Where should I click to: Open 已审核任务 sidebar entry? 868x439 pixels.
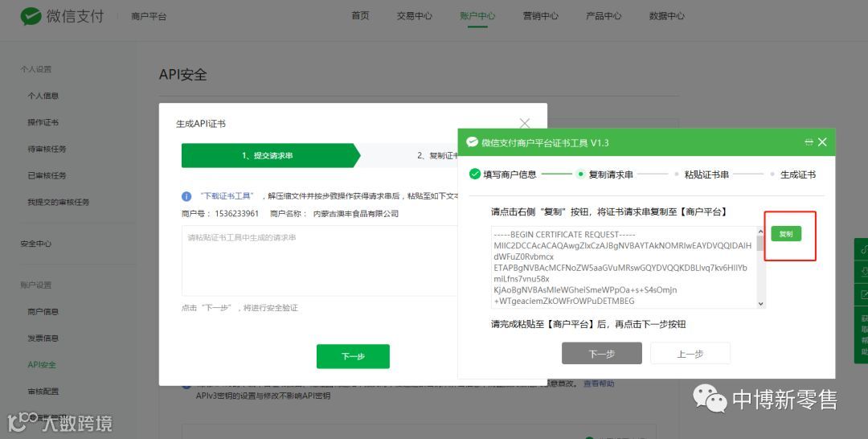pos(47,175)
